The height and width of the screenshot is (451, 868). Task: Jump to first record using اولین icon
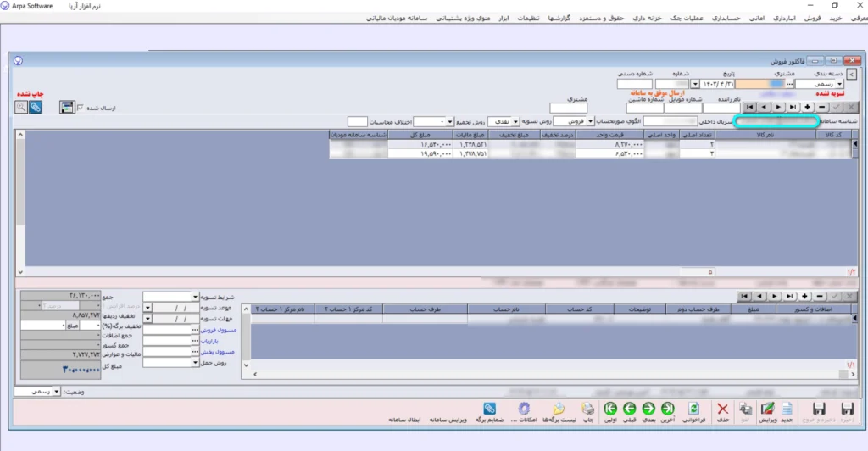click(x=609, y=409)
